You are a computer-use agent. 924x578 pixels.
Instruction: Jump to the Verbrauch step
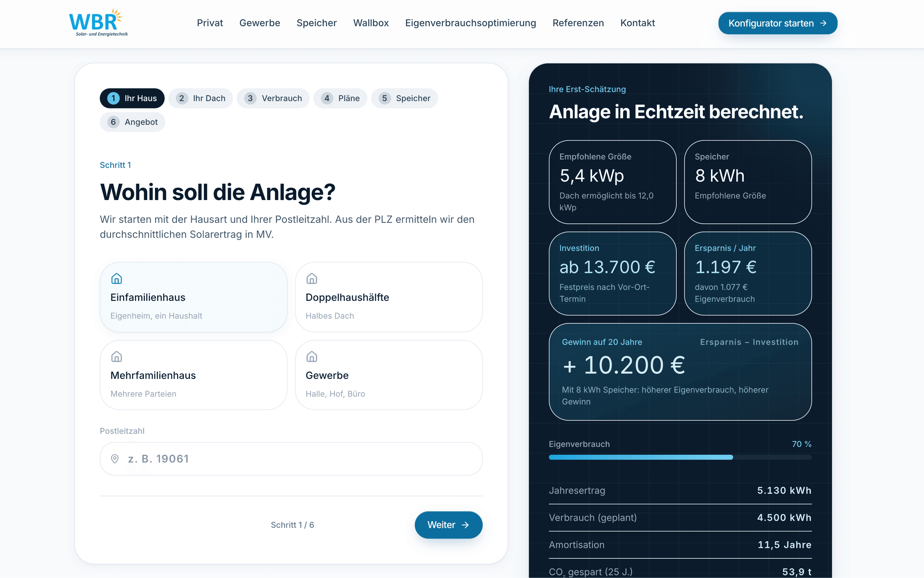point(273,98)
